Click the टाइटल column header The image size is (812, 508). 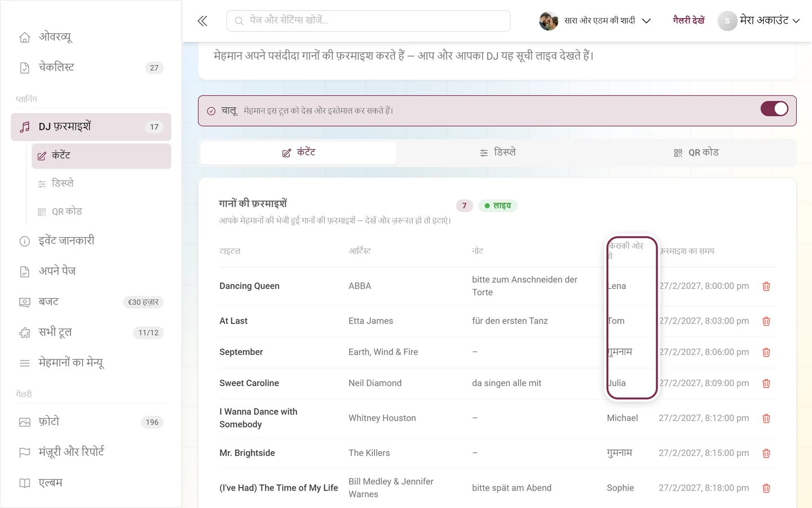point(230,251)
